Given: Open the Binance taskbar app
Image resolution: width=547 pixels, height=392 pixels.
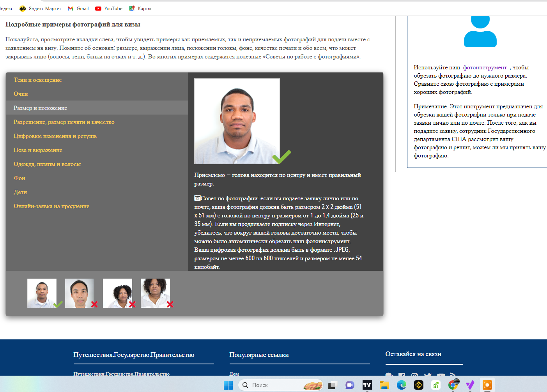Looking at the screenshot, I should pyautogui.click(x=419, y=385).
